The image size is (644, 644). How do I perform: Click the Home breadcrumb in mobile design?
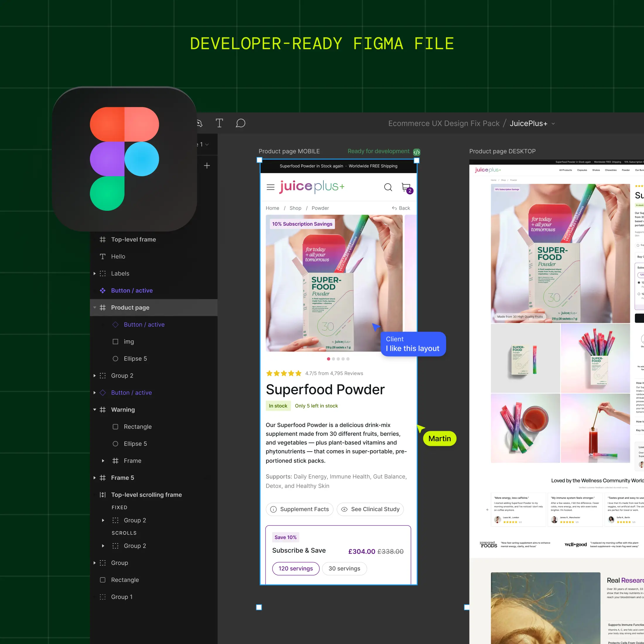[x=272, y=208]
